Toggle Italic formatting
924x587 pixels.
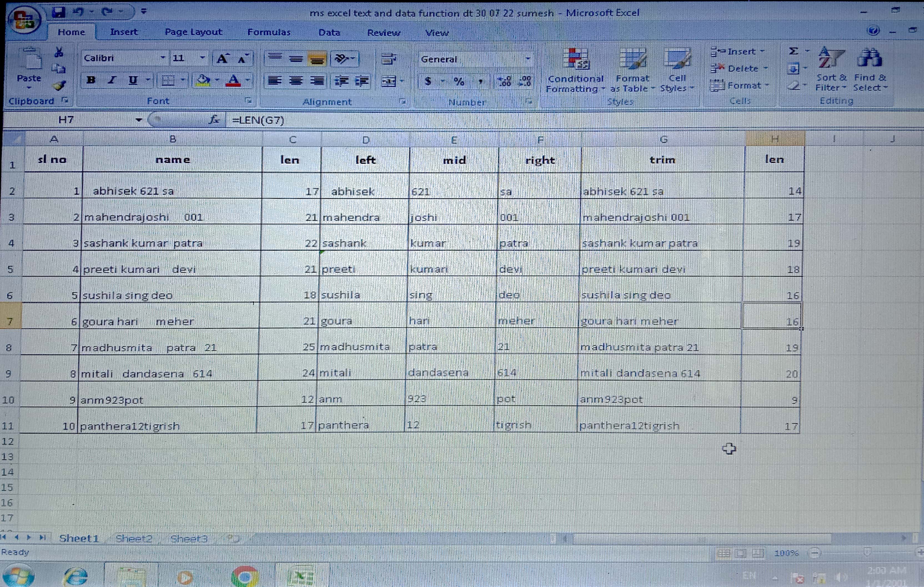112,80
